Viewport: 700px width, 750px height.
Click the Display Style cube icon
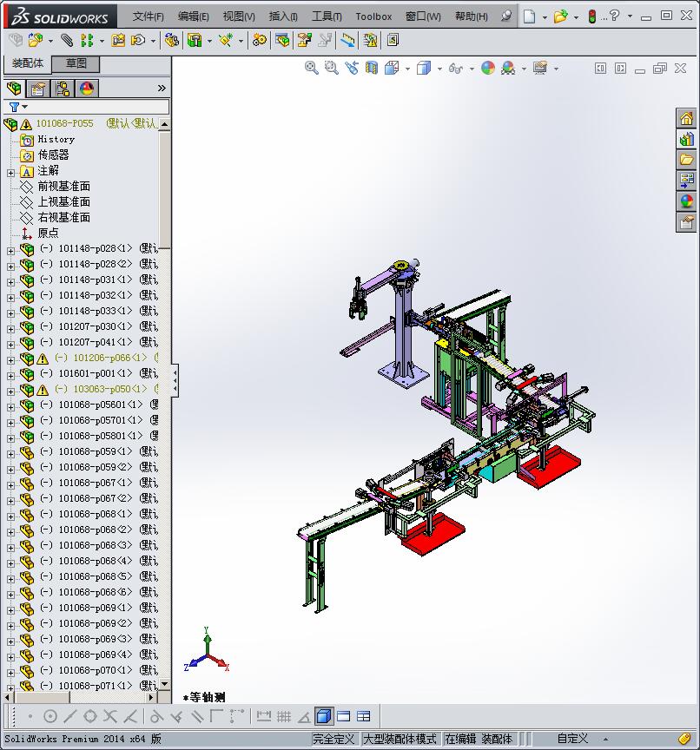pos(424,68)
